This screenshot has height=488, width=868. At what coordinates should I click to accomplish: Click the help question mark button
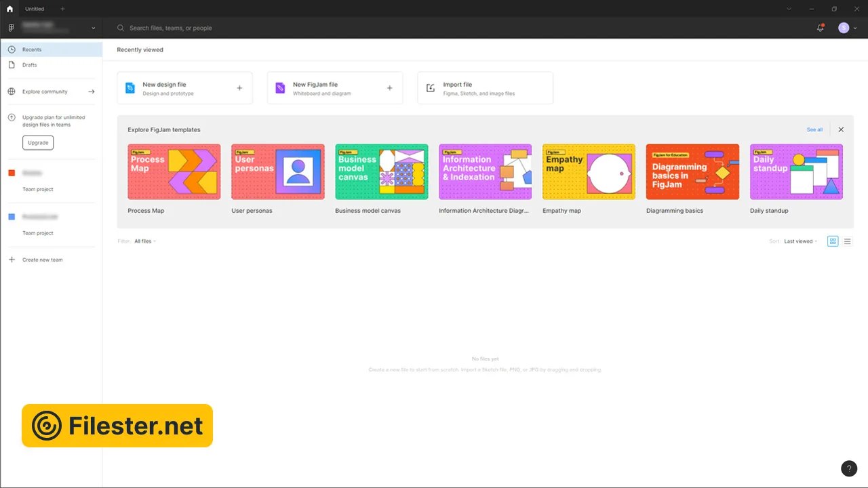point(848,468)
